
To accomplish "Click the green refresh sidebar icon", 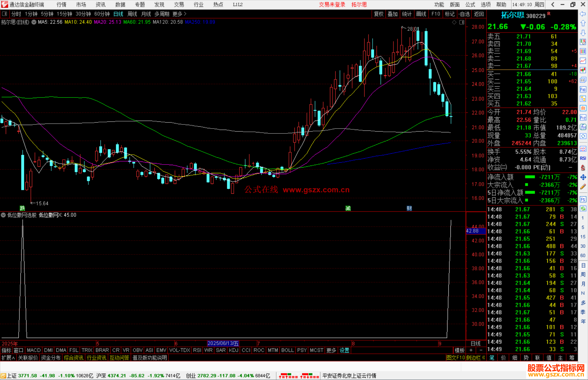I will 583,209.
